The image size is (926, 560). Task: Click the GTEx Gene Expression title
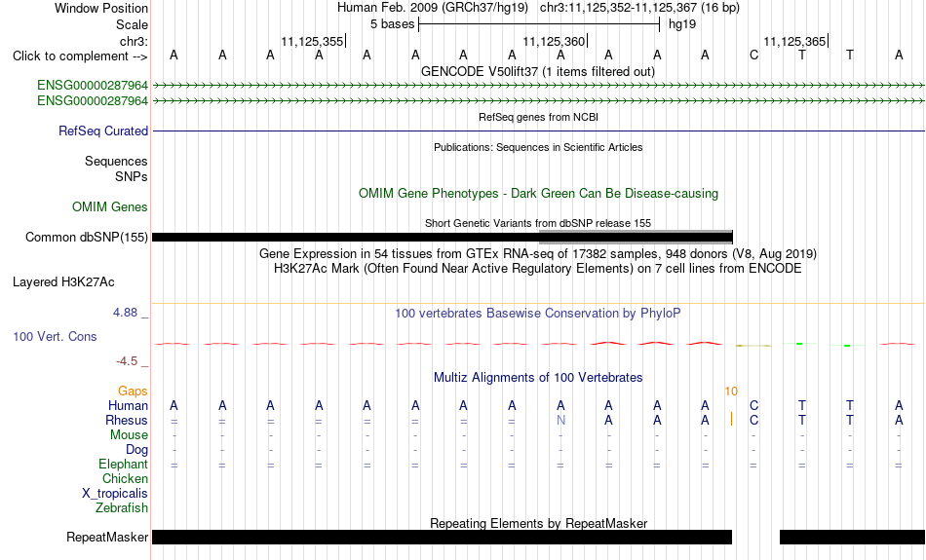click(x=538, y=254)
